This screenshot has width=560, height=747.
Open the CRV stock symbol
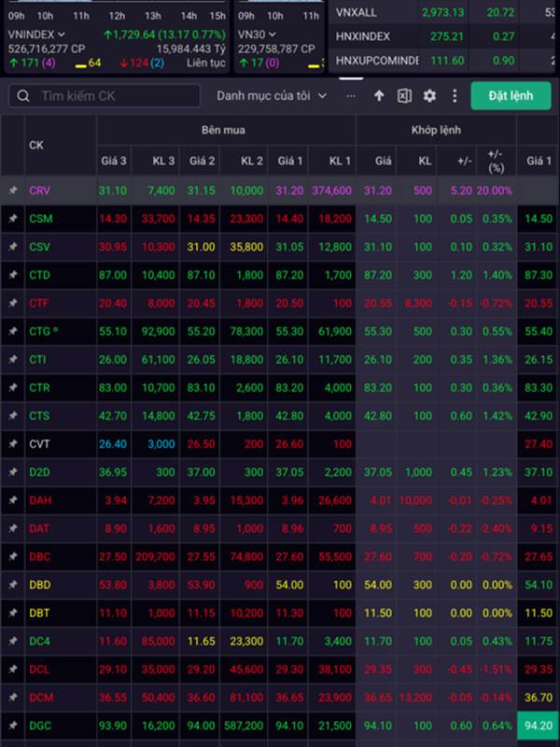(x=39, y=190)
